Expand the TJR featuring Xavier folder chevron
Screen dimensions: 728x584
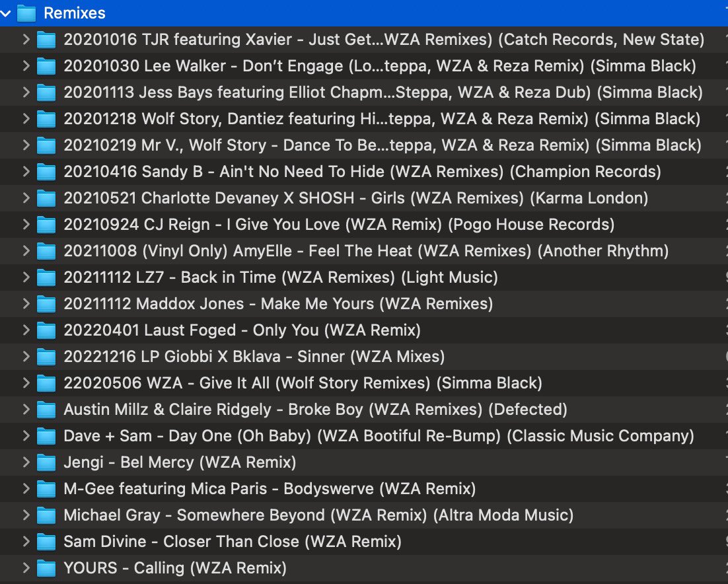(26, 40)
